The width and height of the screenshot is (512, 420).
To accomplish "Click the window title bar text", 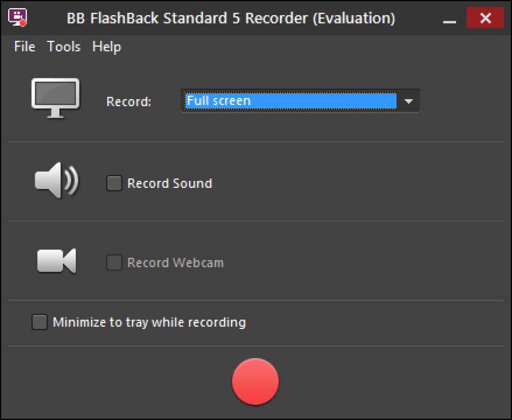I will [230, 19].
